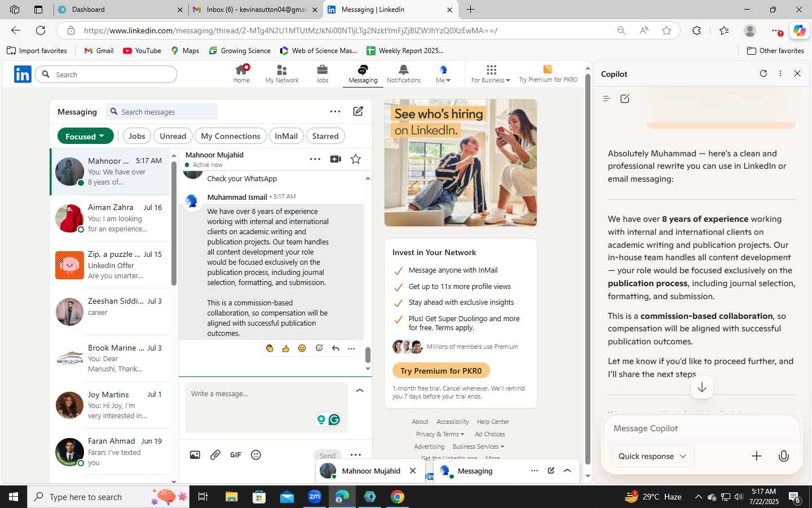812x508 pixels.
Task: Expand Privacy & Terms dropdown
Action: (x=440, y=434)
